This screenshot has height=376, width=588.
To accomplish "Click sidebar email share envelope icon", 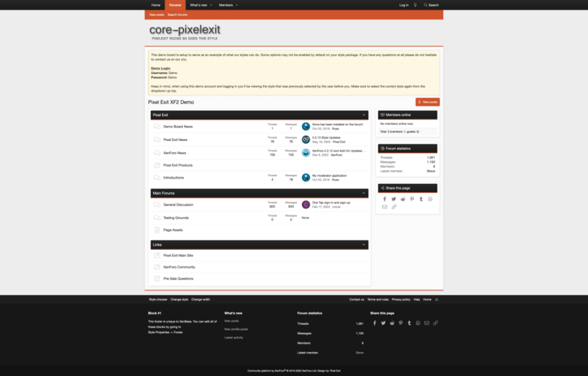I will [385, 207].
